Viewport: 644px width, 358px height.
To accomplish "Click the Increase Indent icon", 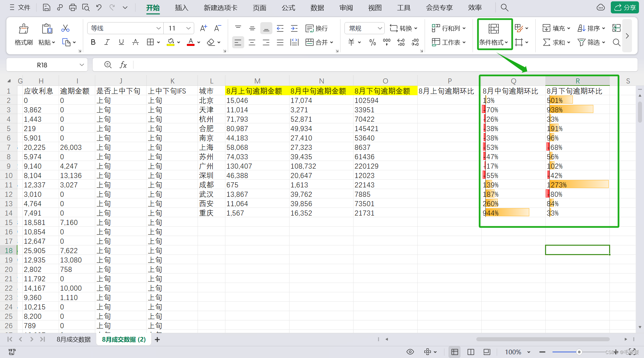I will (x=294, y=28).
